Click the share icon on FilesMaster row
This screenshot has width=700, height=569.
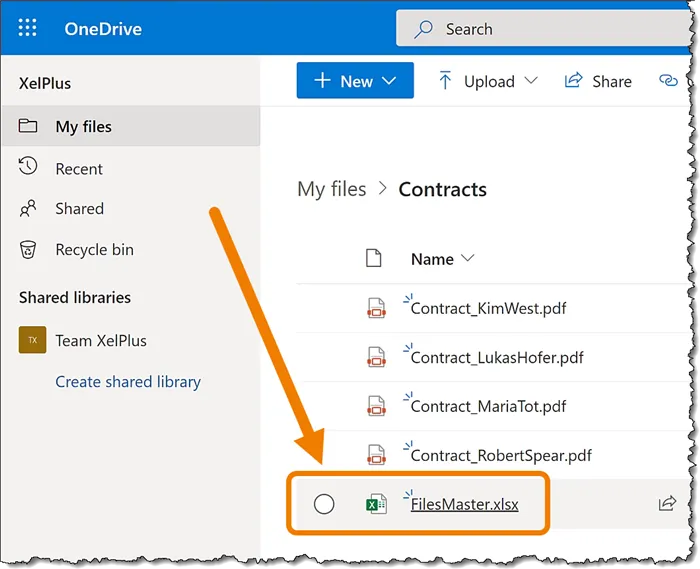tap(667, 504)
